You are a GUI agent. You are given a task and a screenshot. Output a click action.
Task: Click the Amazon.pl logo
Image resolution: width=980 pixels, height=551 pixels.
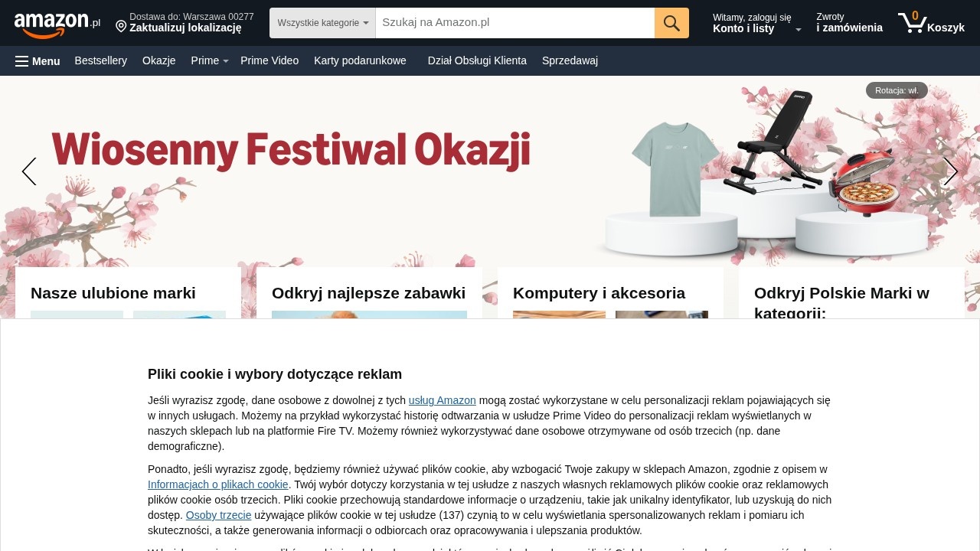pyautogui.click(x=57, y=24)
